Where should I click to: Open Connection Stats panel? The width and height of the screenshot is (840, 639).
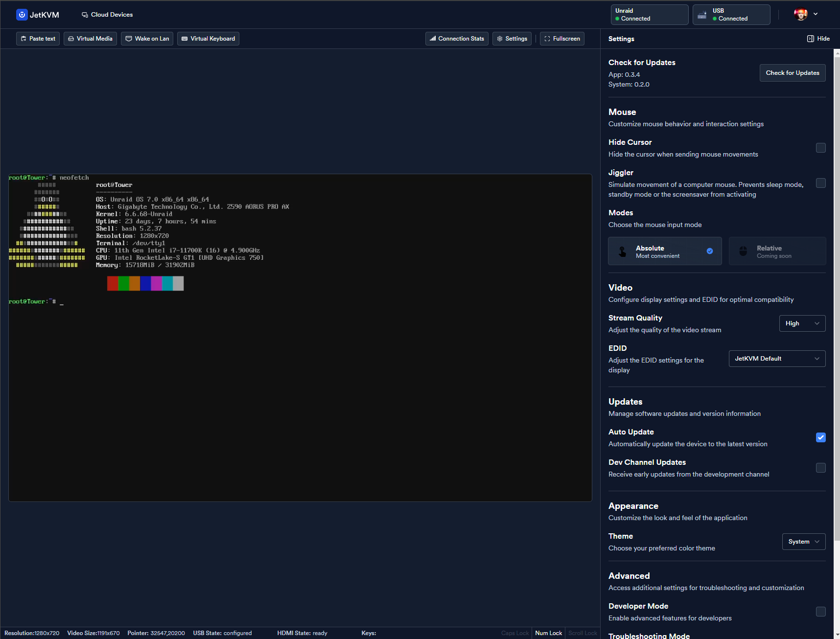pos(456,39)
